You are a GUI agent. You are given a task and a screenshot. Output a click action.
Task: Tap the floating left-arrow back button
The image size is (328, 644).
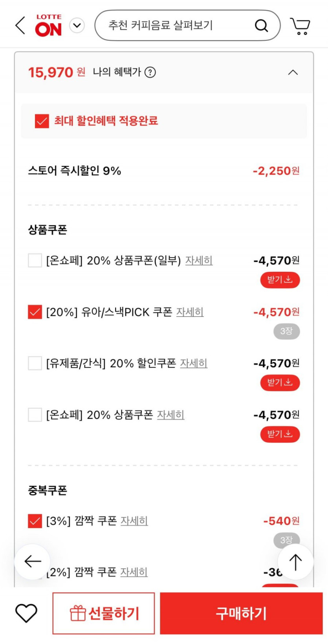pyautogui.click(x=32, y=562)
